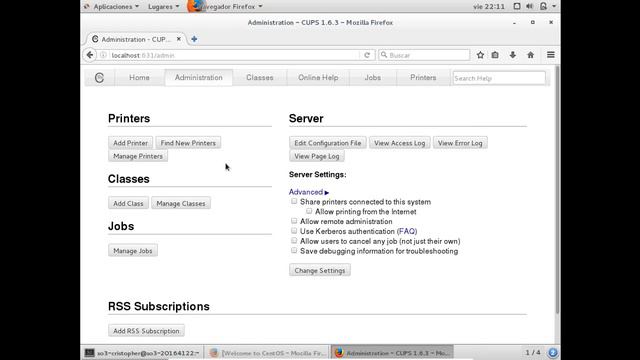Check Allow printing from the Internet
Screen dimensions: 640x360
click(x=309, y=211)
